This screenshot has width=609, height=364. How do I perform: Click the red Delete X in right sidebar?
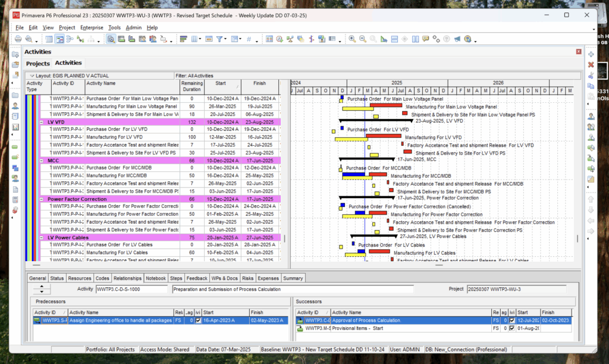pyautogui.click(x=591, y=64)
